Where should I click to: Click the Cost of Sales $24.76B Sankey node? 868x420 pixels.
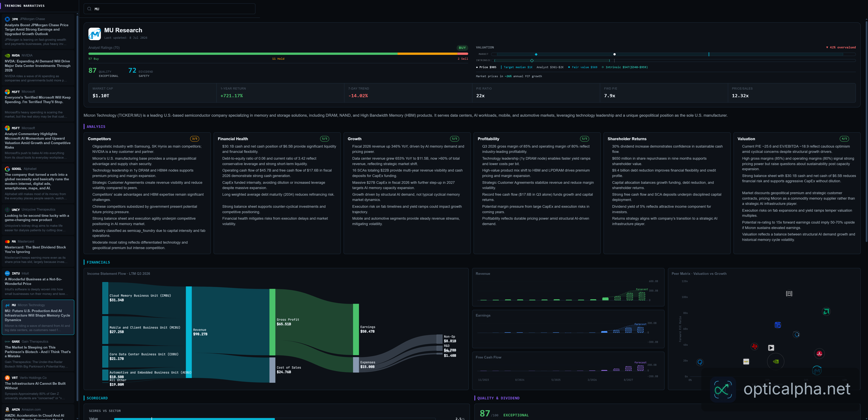(x=272, y=370)
